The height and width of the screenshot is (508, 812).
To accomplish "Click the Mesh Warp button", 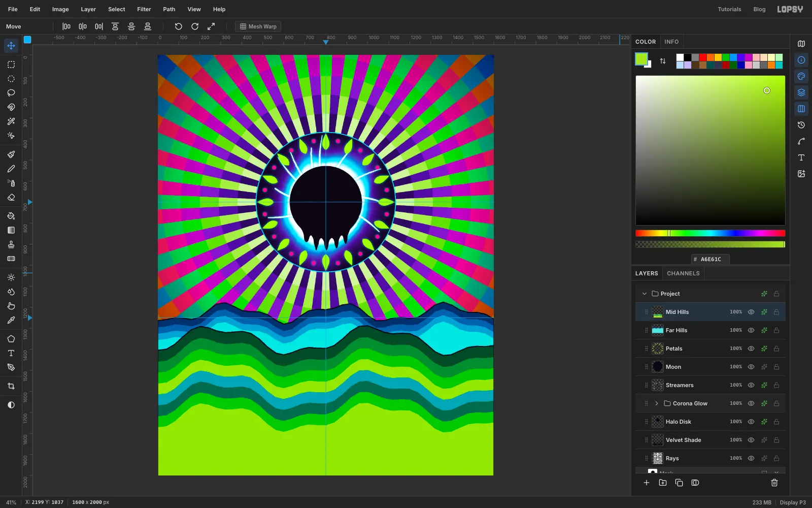I will click(258, 26).
